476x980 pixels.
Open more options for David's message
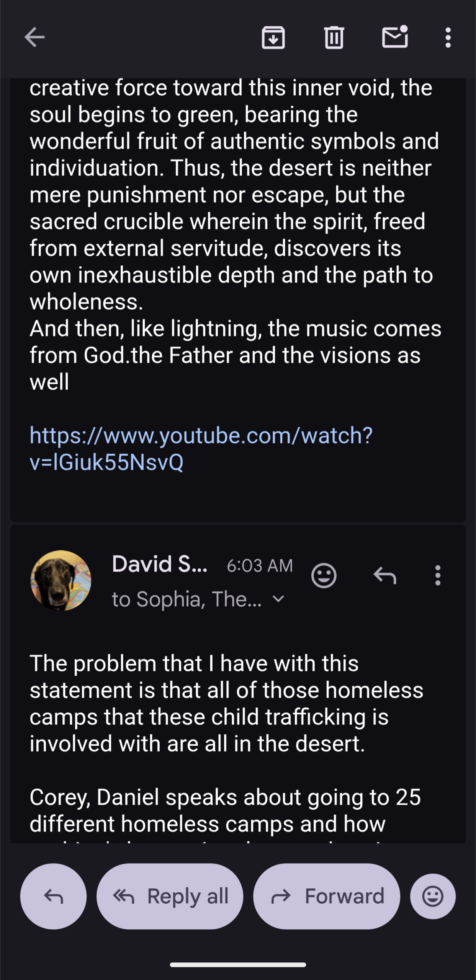pos(438,575)
